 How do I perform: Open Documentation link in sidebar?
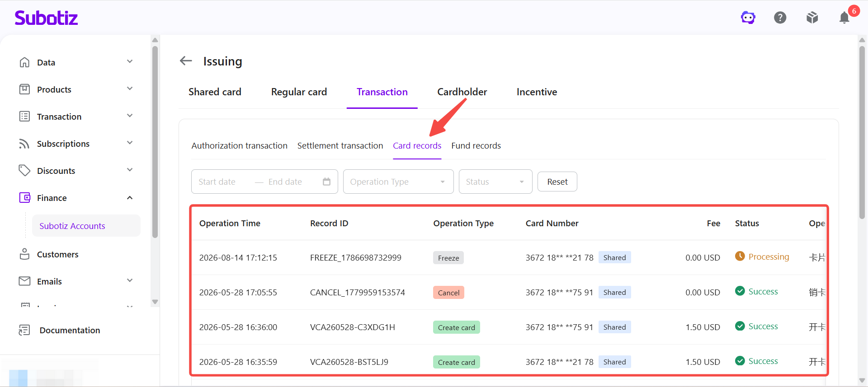70,330
